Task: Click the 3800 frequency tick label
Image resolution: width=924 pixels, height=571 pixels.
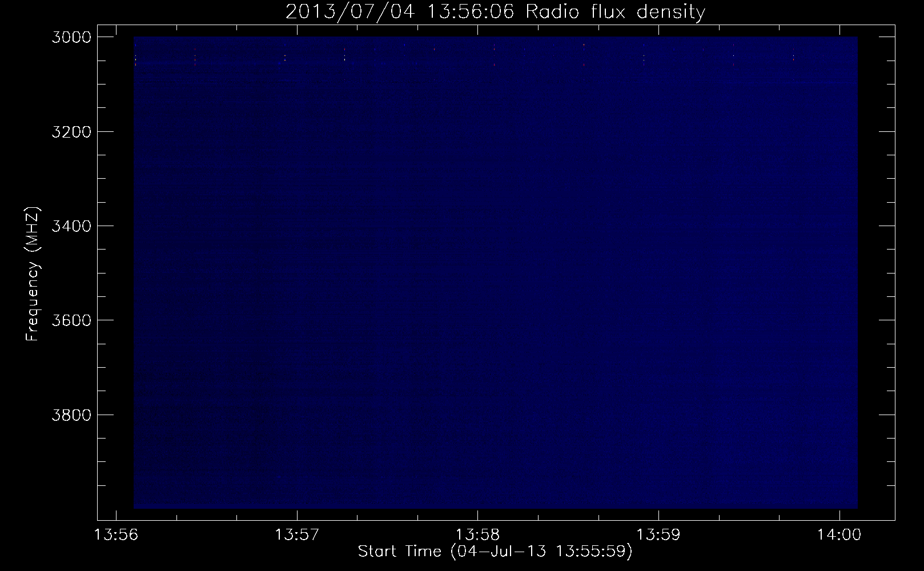Action: [71, 414]
